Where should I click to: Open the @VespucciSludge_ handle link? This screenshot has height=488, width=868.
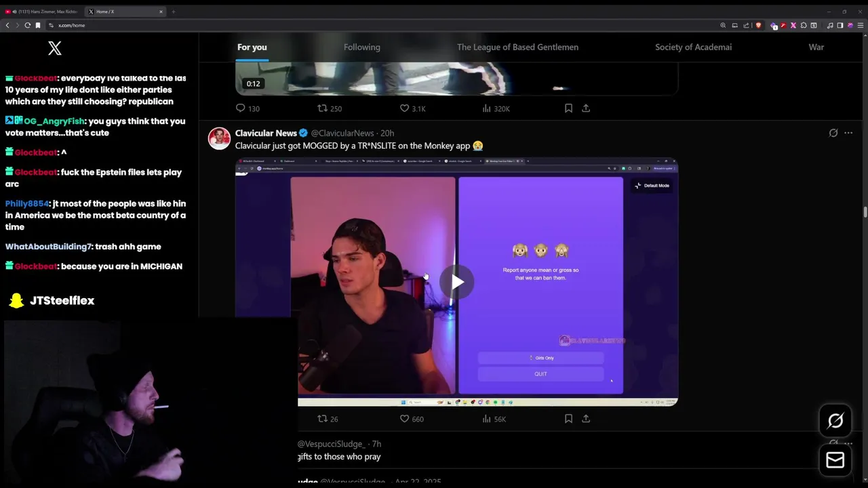[332, 444]
